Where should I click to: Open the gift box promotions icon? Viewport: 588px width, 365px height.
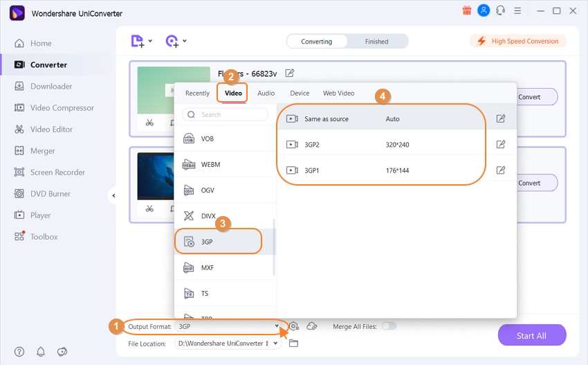pyautogui.click(x=466, y=10)
